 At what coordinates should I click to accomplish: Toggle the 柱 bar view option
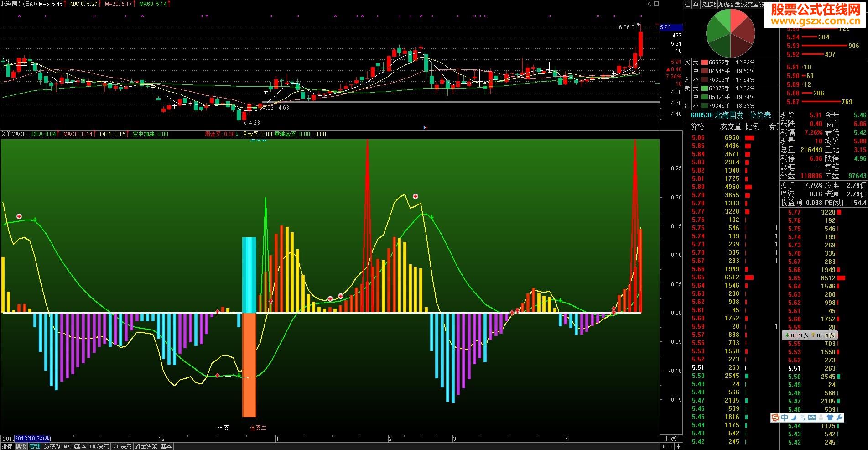687,5
